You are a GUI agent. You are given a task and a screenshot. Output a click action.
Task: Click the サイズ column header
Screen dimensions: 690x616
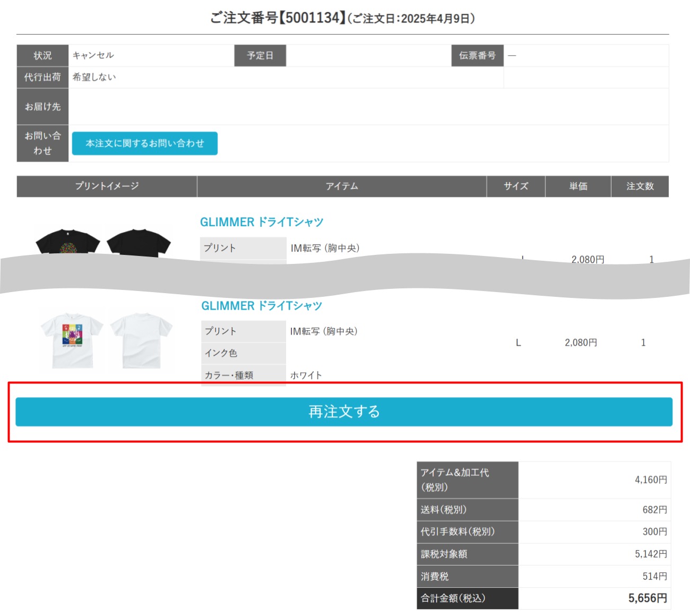[516, 186]
